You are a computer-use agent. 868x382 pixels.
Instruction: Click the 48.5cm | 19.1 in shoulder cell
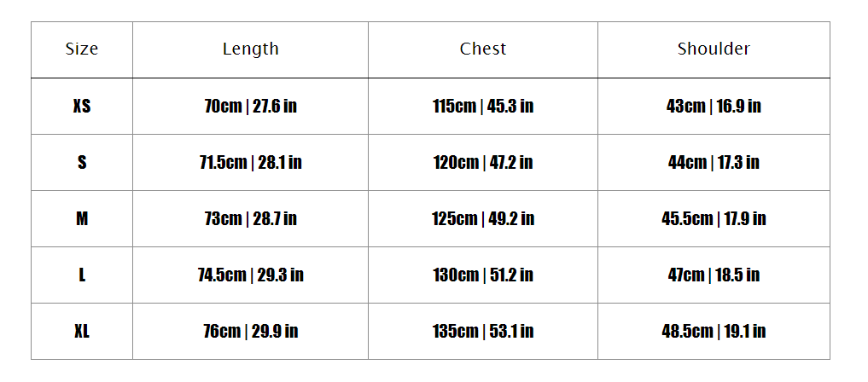click(x=714, y=332)
